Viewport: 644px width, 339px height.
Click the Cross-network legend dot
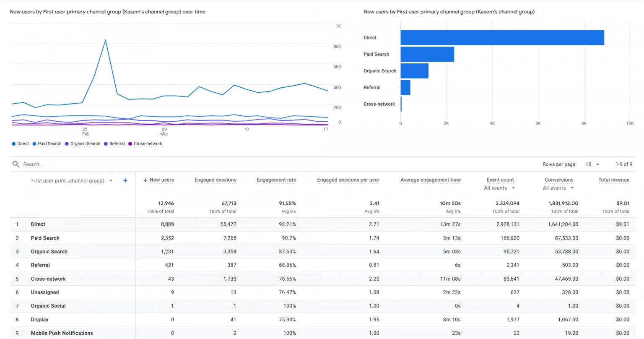(130, 143)
